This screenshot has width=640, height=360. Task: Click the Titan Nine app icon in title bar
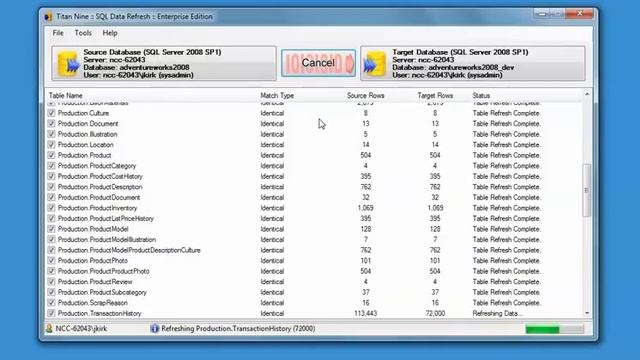49,17
